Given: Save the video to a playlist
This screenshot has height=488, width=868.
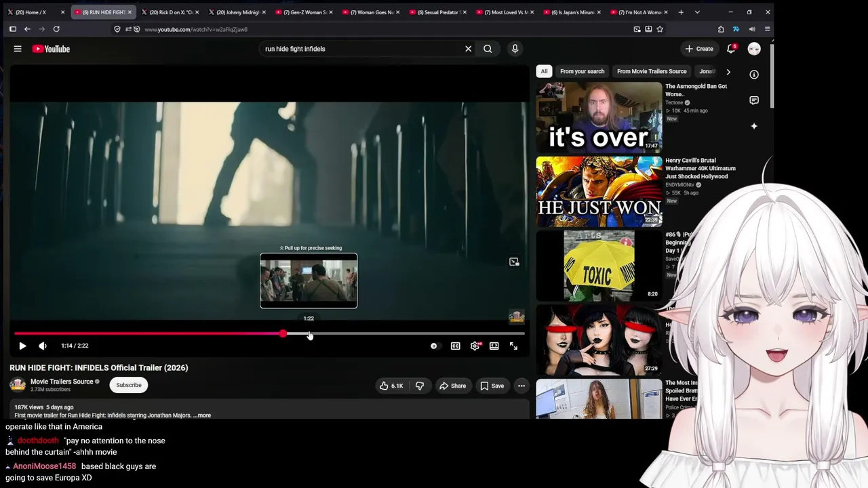Looking at the screenshot, I should click(x=492, y=386).
